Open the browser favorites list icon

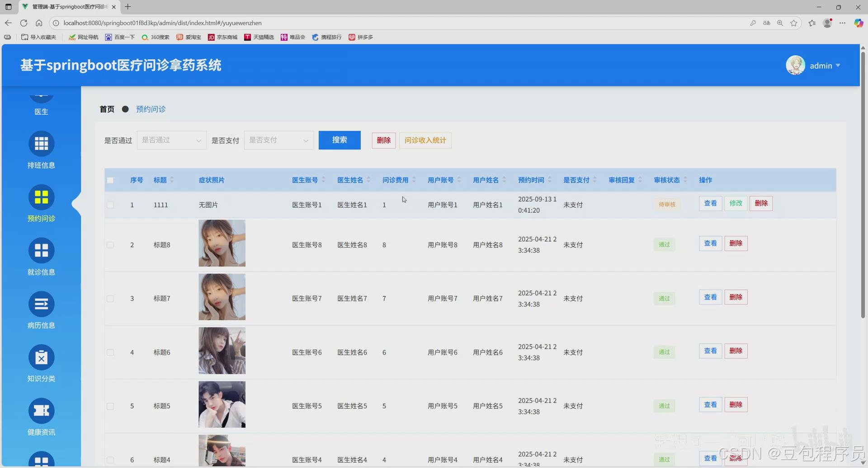[x=812, y=23]
